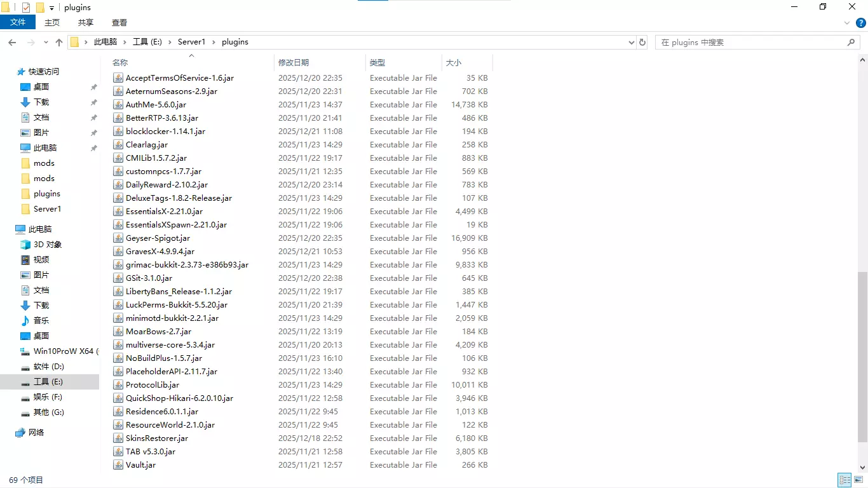The width and height of the screenshot is (868, 488).
Task: Select the 其他 (G:) drive
Action: point(49,412)
